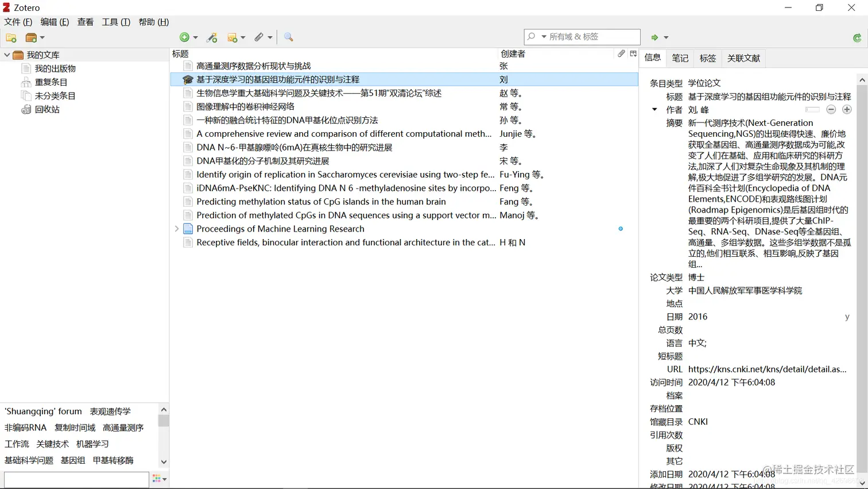
Task: Click the attachment column paperclip header
Action: pyautogui.click(x=621, y=53)
